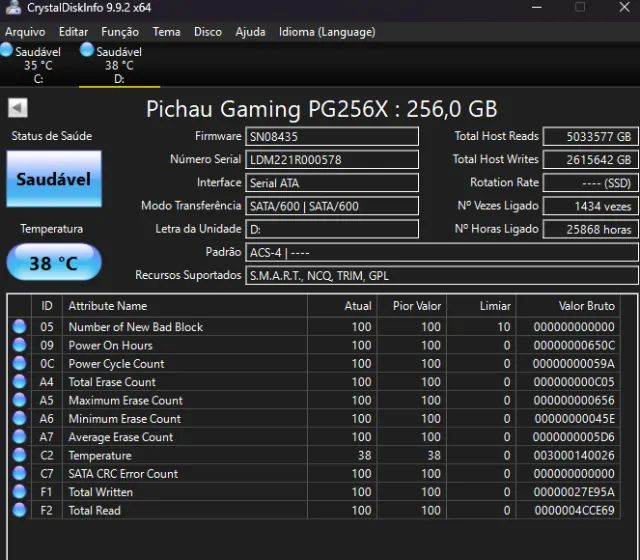Click status orb for Minimum Erase Count row
Viewport: 640px width, 560px height.
[x=19, y=418]
